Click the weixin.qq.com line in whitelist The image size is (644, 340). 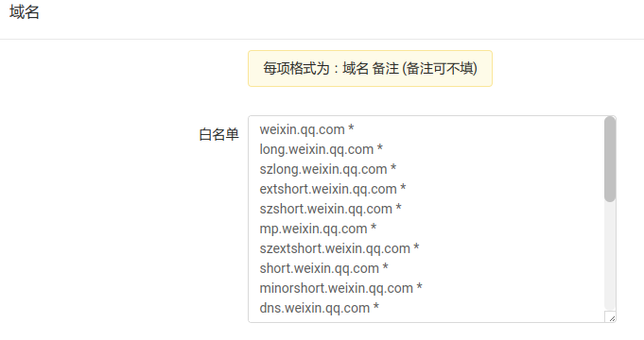click(x=306, y=129)
